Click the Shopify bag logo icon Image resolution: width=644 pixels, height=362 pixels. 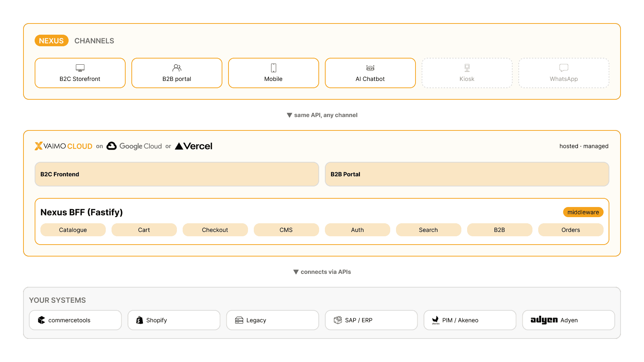point(140,320)
